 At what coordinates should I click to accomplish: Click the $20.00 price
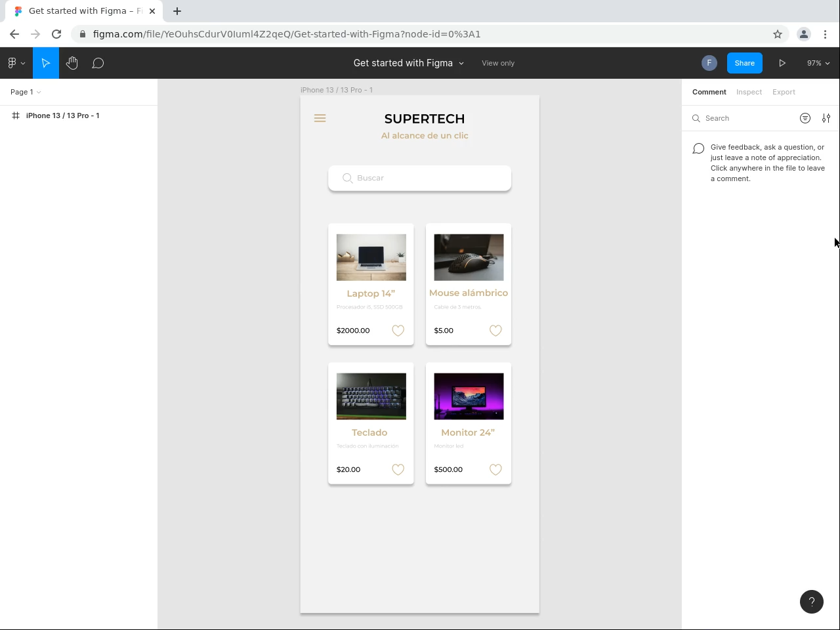click(x=348, y=470)
